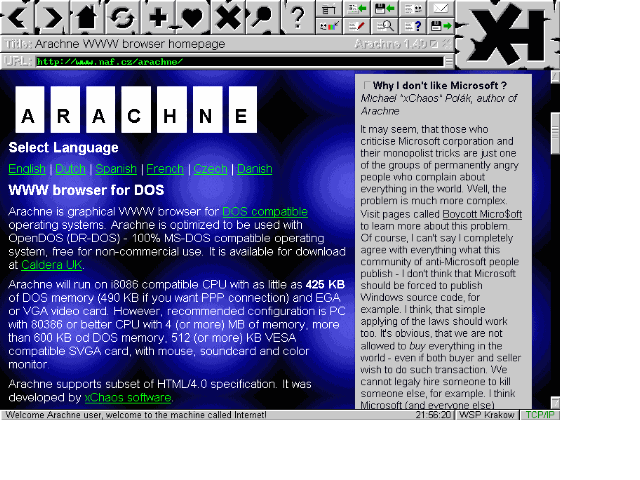Click the vertical scrollbar thumb
Image resolution: width=640 pixels, height=480 pixels.
point(555,133)
